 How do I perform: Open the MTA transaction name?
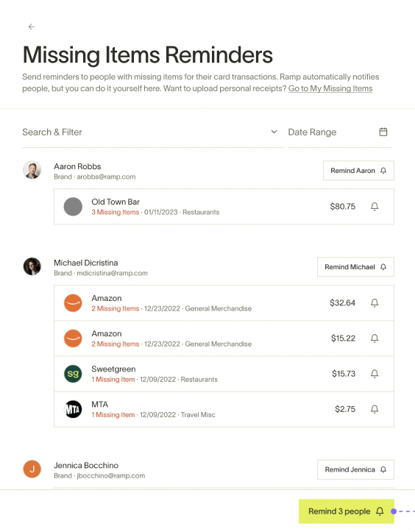[100, 405]
